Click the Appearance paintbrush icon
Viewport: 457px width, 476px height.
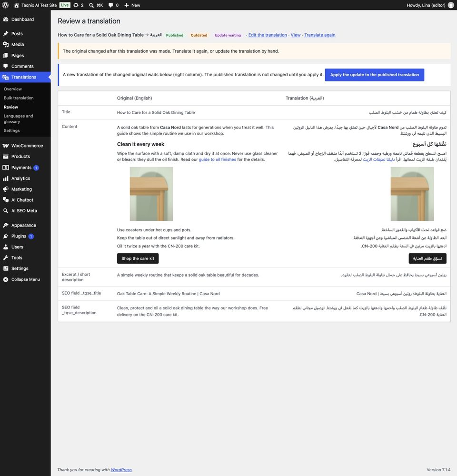(x=6, y=225)
